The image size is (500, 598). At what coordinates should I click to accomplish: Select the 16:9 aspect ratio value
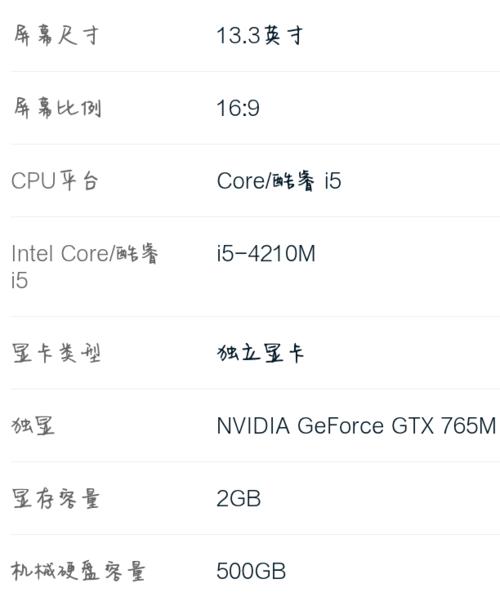pyautogui.click(x=238, y=108)
